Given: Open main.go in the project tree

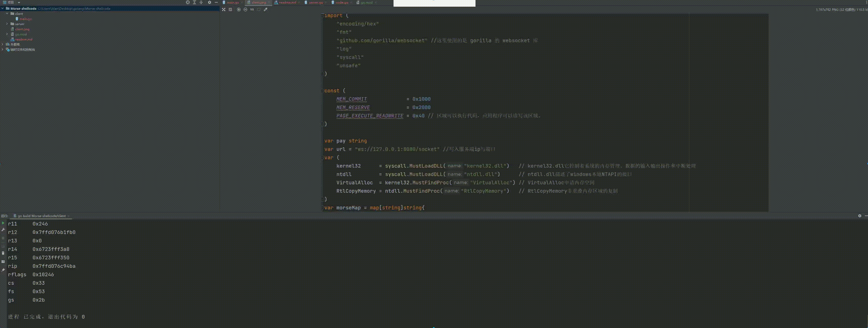Looking at the screenshot, I should point(26,19).
